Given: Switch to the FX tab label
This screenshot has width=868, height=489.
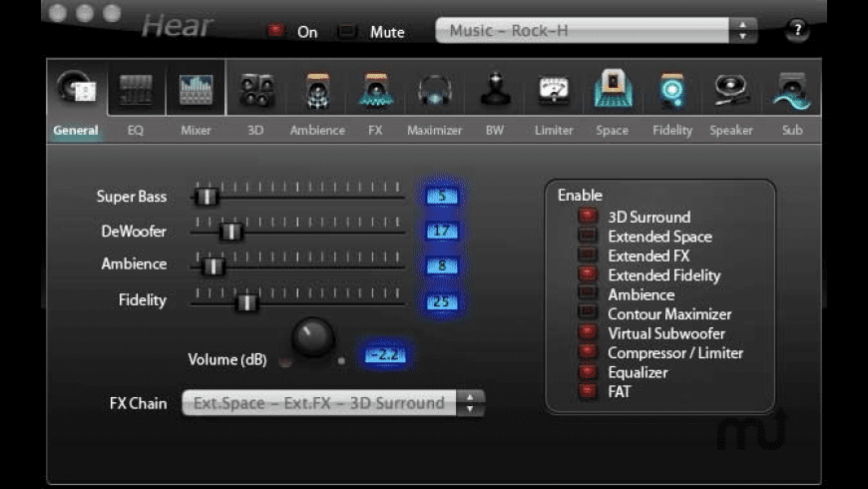Looking at the screenshot, I should tap(375, 131).
